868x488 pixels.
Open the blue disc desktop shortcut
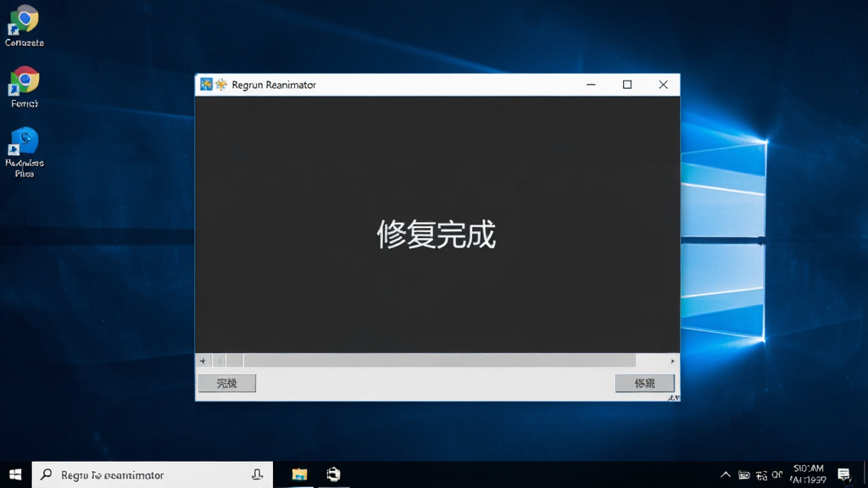pyautogui.click(x=24, y=152)
